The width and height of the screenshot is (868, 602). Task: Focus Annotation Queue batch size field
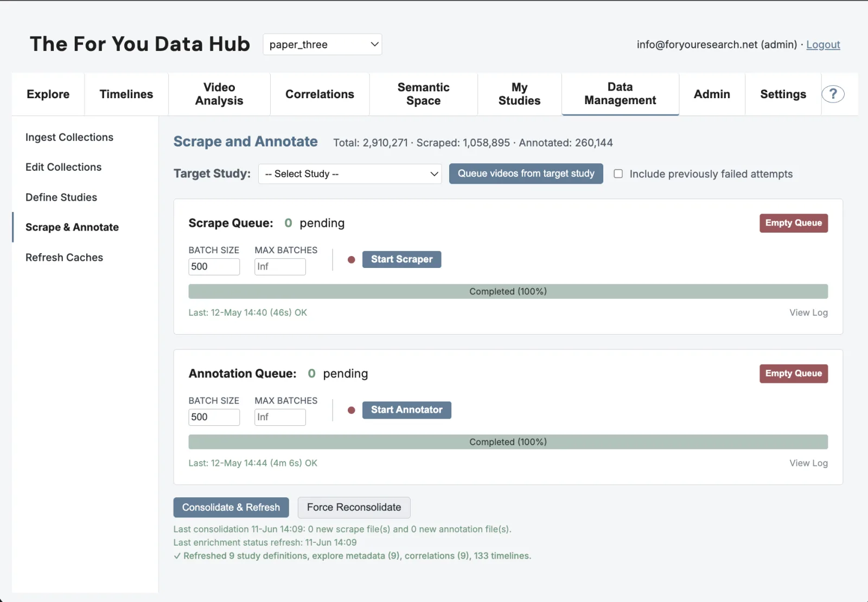click(x=214, y=417)
